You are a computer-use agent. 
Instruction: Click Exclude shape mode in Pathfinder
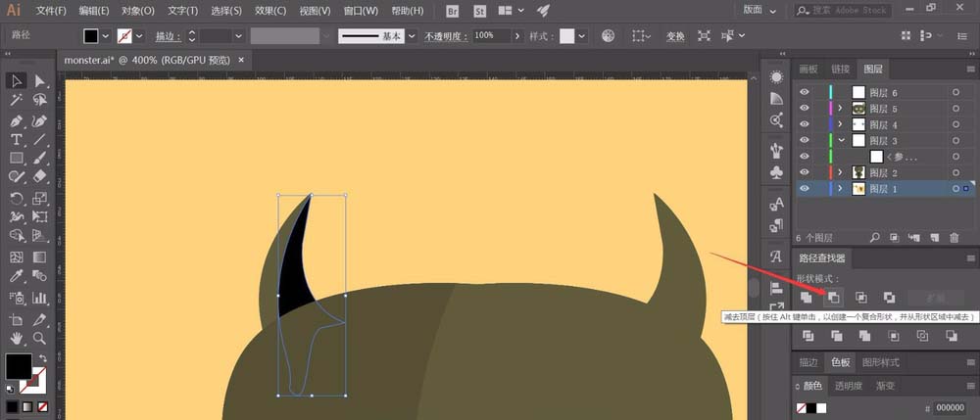889,297
